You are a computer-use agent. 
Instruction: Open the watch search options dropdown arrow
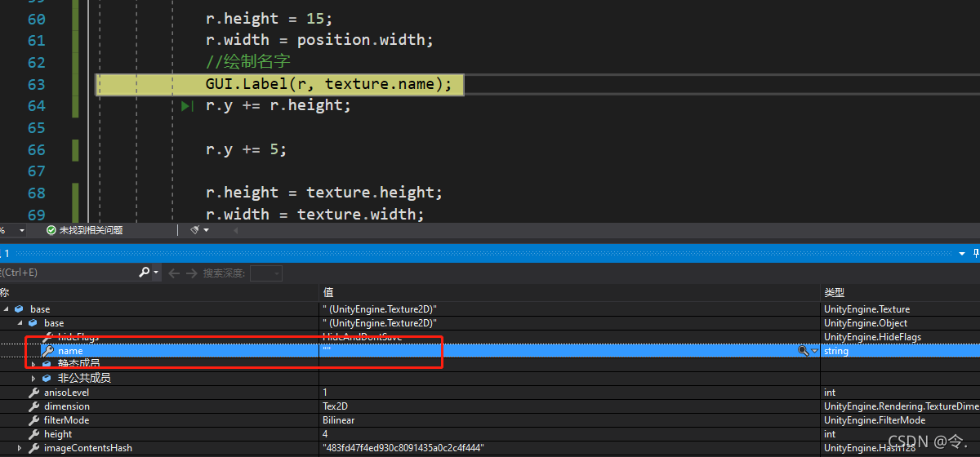pos(156,273)
